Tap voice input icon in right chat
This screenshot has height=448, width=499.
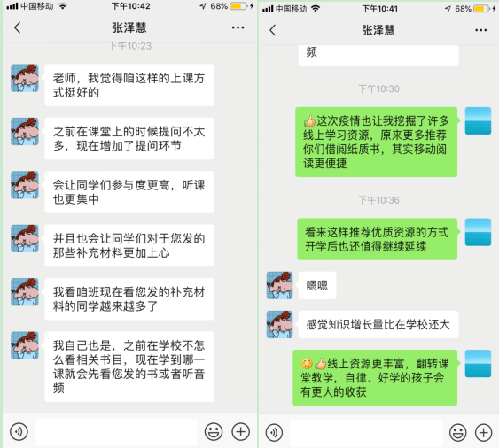tap(274, 432)
